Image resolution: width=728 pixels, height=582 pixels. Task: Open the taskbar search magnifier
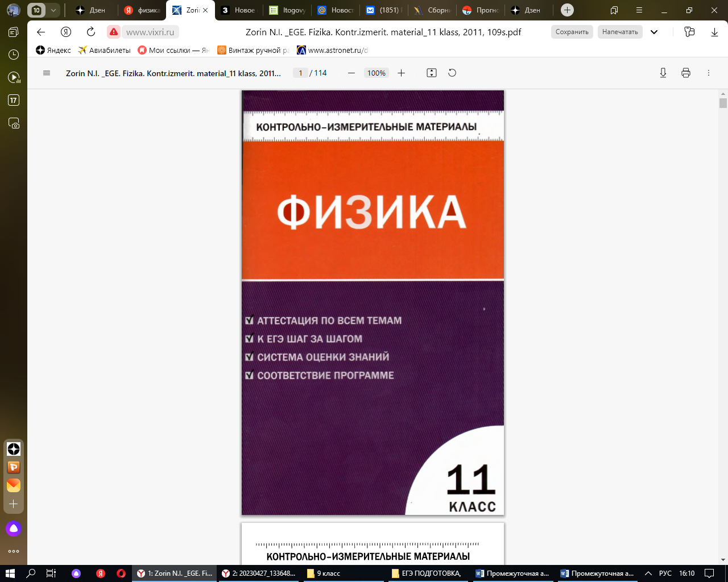pos(31,573)
